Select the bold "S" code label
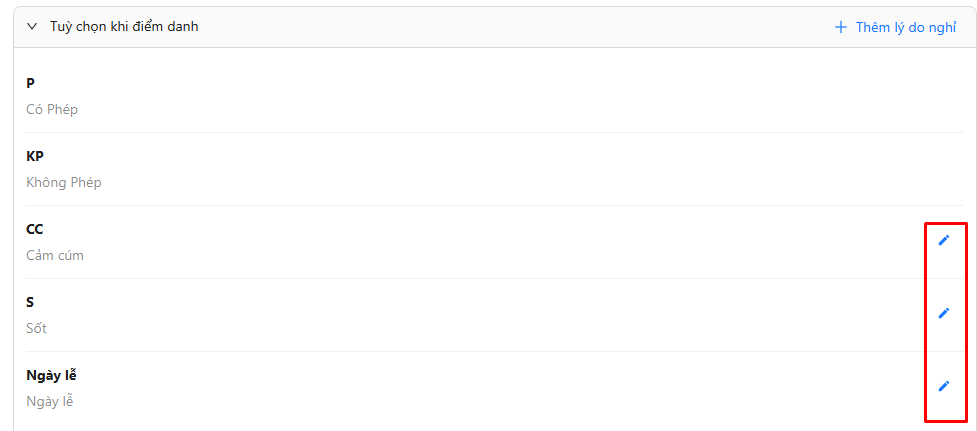Viewport: 977px width, 431px height. tap(31, 302)
